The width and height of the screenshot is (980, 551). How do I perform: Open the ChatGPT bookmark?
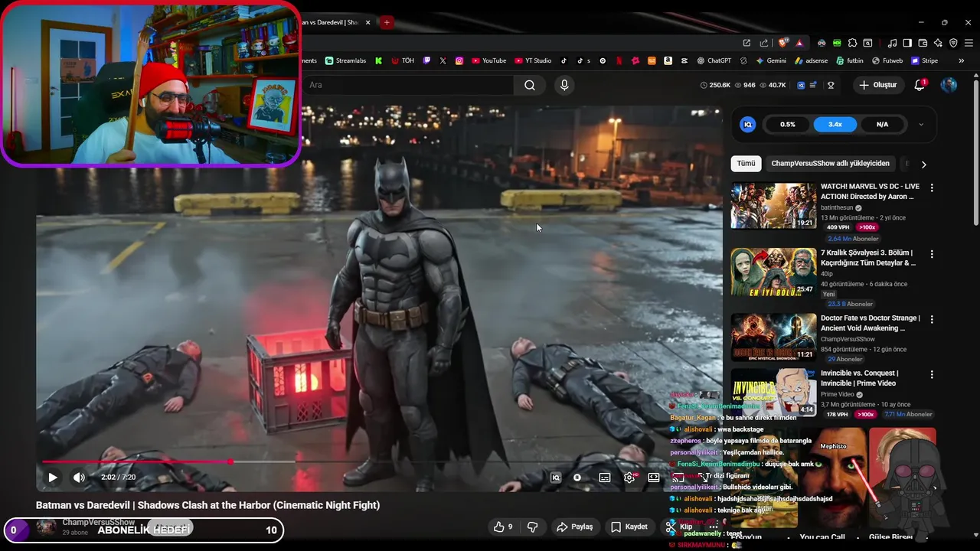click(714, 60)
